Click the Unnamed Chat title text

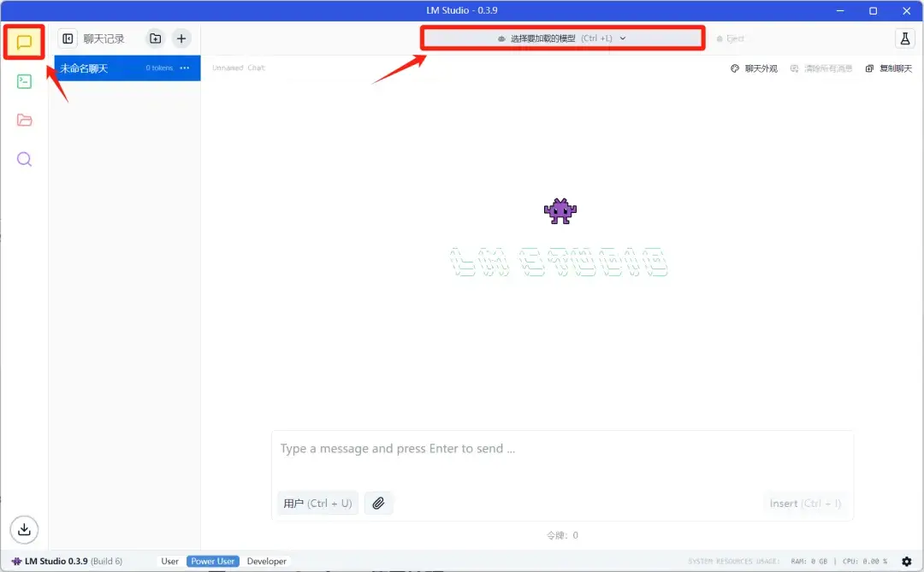239,68
